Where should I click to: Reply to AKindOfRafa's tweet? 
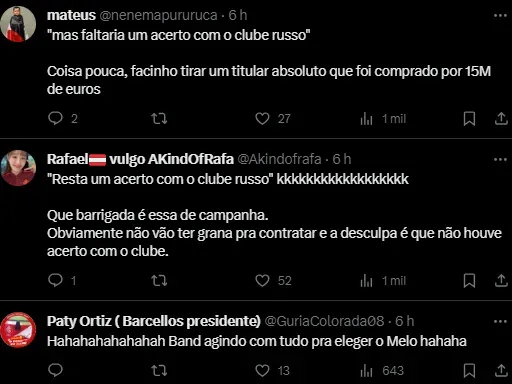55,280
